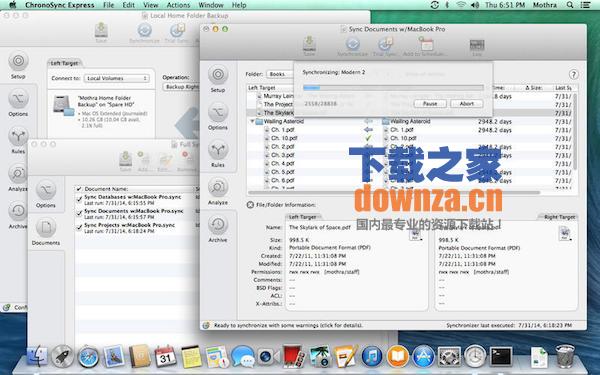Viewport: 600px width, 375px height.
Task: Click sync direction arrow for Ch. 1.pdf
Action: (368, 130)
